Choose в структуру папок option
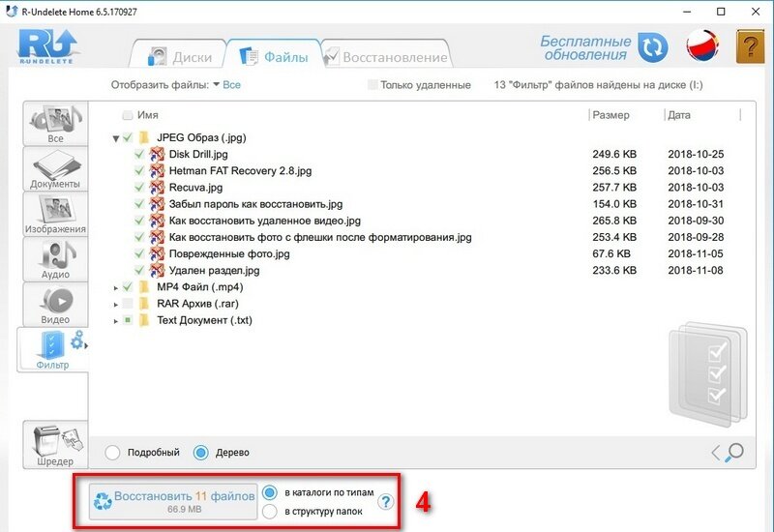 tap(270, 512)
